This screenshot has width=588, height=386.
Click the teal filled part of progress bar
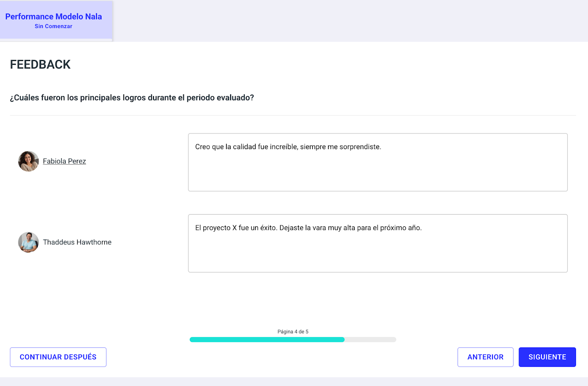(x=266, y=340)
